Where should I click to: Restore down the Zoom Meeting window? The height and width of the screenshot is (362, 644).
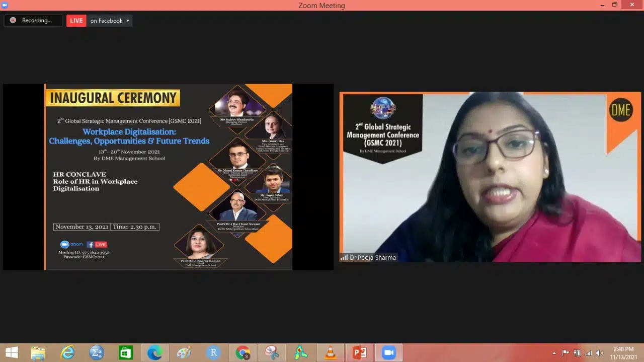[x=614, y=5]
